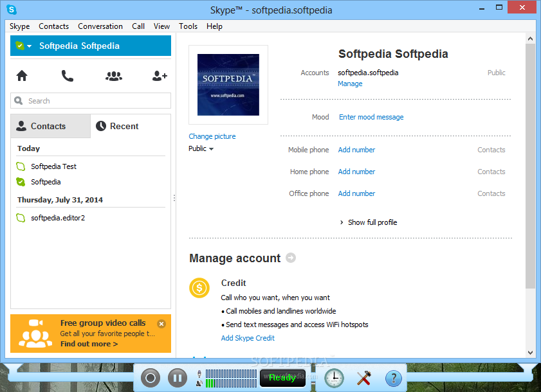This screenshot has width=541, height=392.
Task: Click the yellow Credit dollar icon
Action: pyautogui.click(x=199, y=287)
